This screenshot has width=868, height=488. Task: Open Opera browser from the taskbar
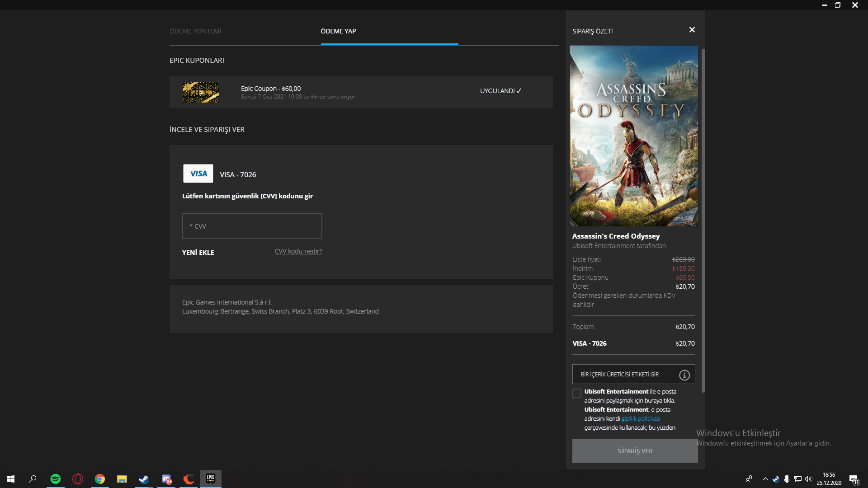pyautogui.click(x=78, y=479)
